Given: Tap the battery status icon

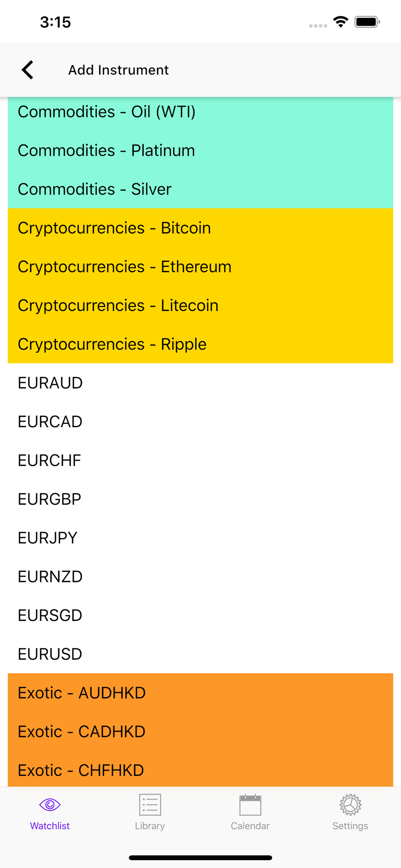Looking at the screenshot, I should point(367,22).
